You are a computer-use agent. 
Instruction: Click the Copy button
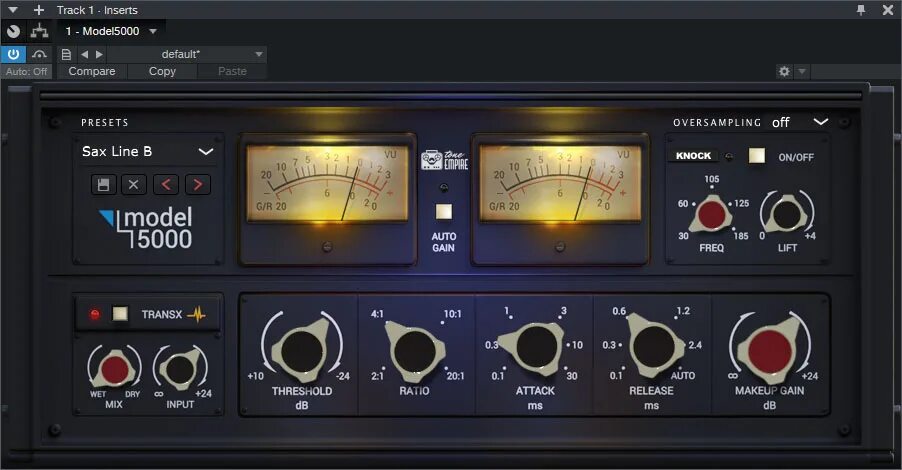coord(162,71)
